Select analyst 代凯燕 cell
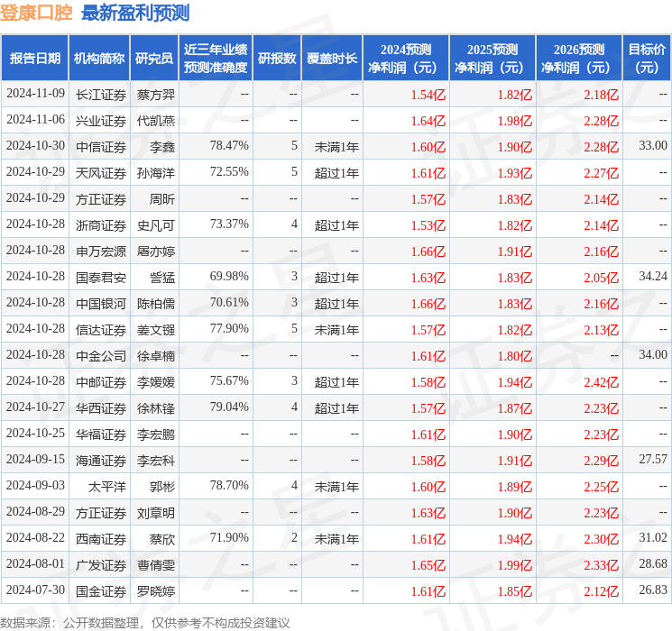 pyautogui.click(x=156, y=121)
